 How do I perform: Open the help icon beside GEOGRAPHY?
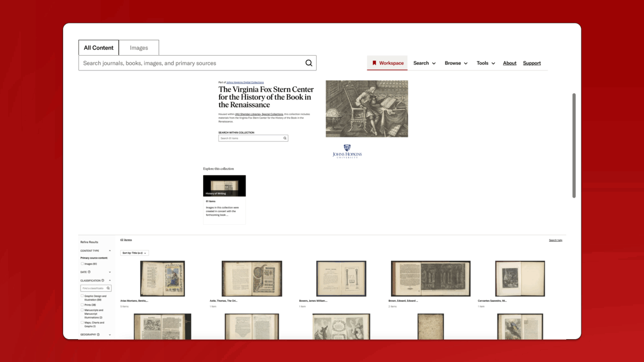pyautogui.click(x=99, y=334)
